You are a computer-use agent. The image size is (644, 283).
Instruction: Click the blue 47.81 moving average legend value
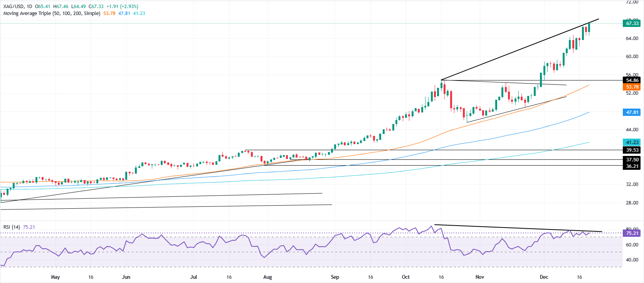pos(124,13)
